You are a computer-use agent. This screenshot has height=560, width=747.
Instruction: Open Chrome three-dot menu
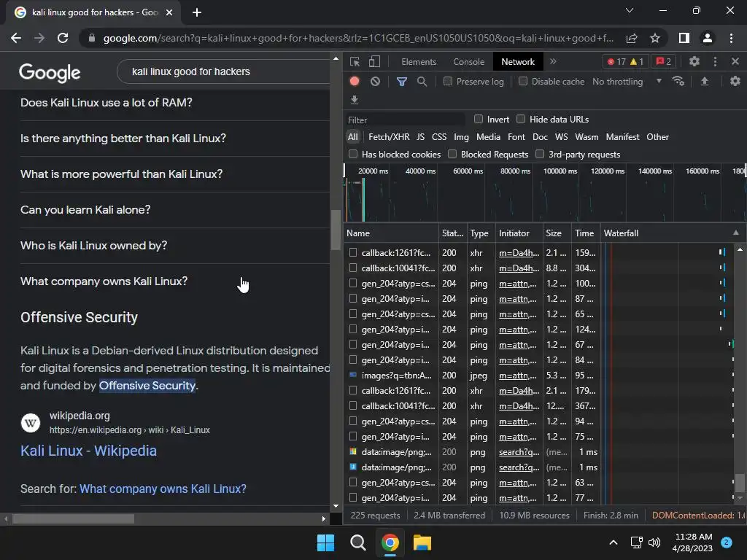pyautogui.click(x=731, y=38)
